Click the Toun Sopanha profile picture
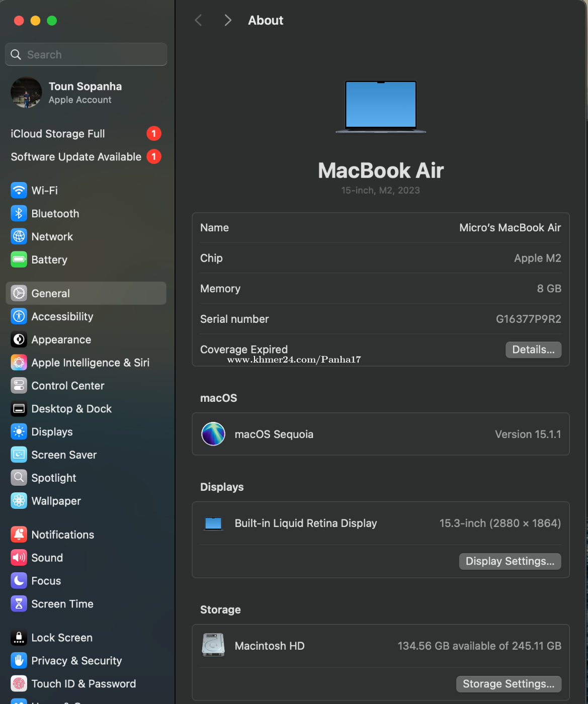 tap(26, 93)
